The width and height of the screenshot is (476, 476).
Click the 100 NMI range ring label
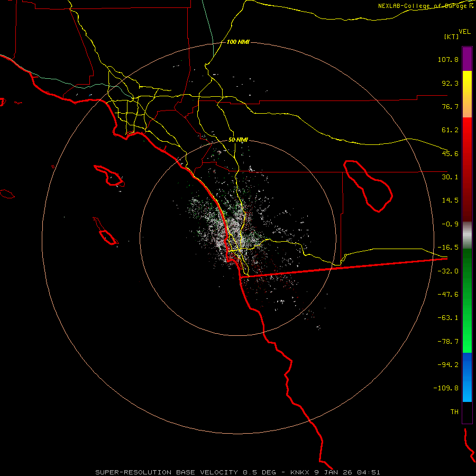point(238,42)
